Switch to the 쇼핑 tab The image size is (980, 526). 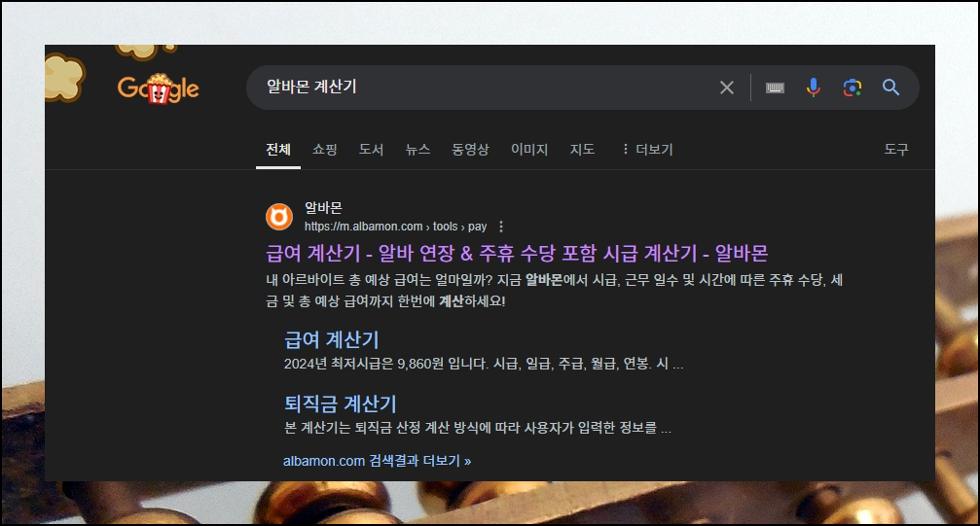pos(324,150)
